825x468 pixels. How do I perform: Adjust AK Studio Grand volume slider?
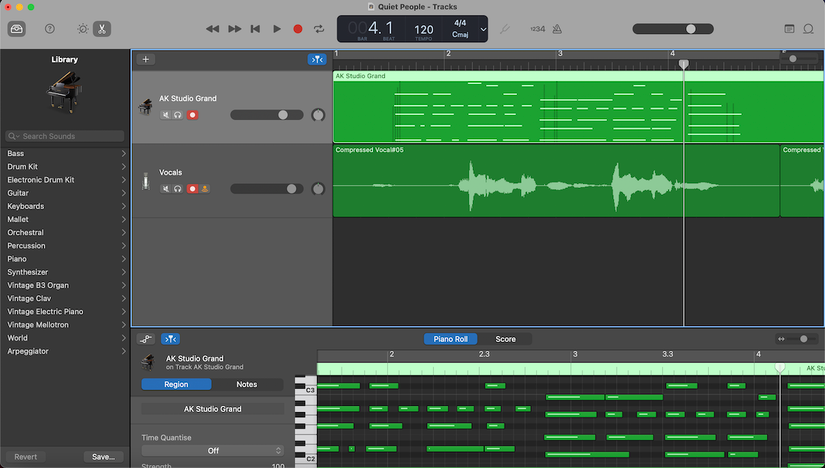click(267, 115)
